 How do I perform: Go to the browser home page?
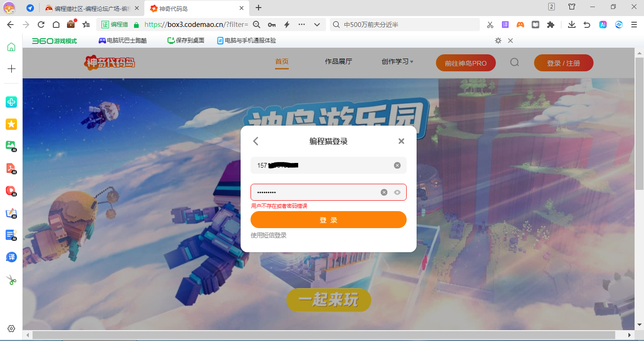tap(56, 25)
